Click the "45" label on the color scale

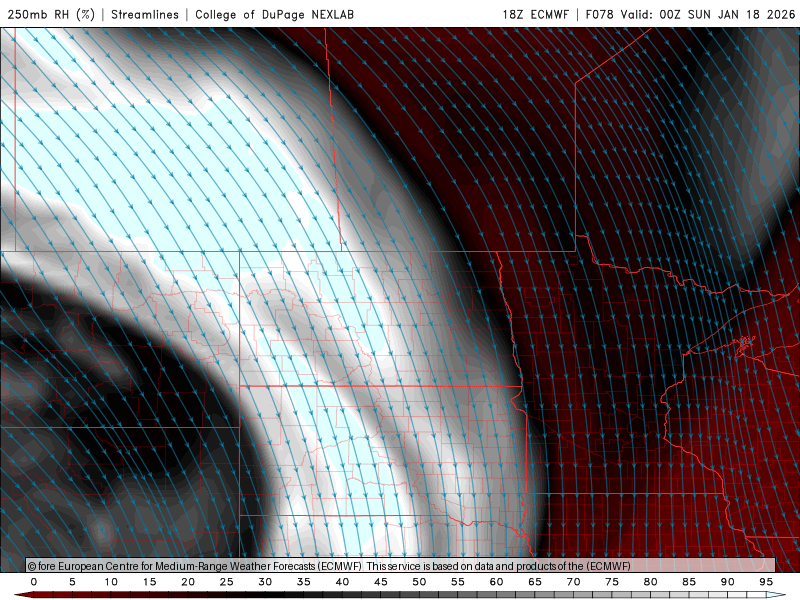[x=381, y=582]
